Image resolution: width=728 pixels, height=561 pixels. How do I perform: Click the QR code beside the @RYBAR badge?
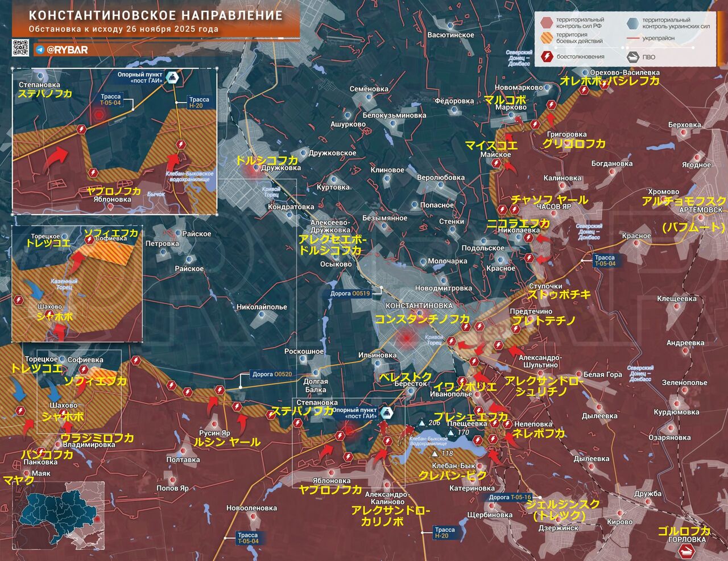21,48
